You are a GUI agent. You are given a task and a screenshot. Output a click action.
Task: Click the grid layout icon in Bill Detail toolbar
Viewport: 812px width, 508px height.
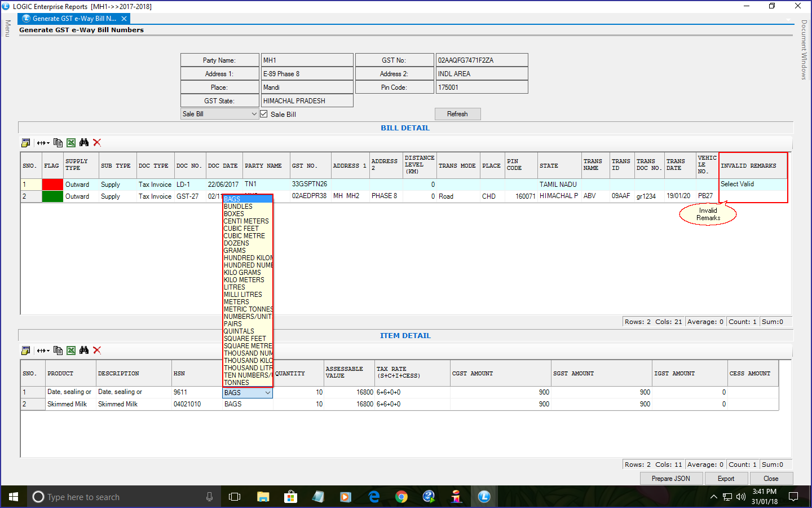25,143
